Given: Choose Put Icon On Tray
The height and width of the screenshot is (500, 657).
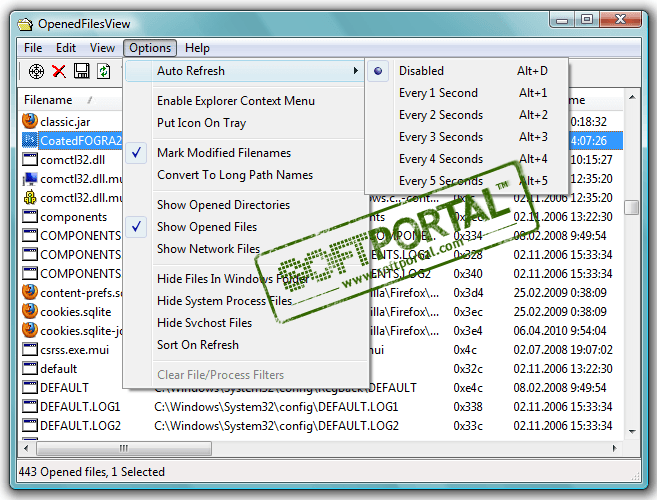Looking at the screenshot, I should pyautogui.click(x=247, y=123).
